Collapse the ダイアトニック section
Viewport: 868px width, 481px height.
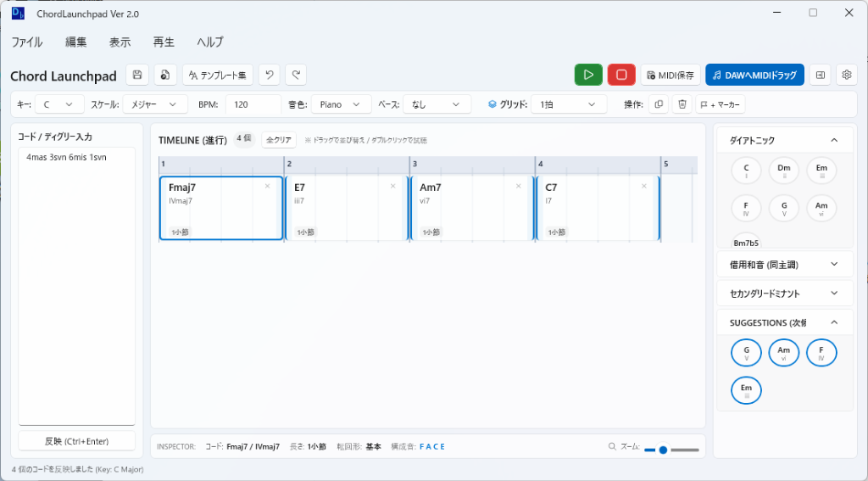tap(785, 140)
